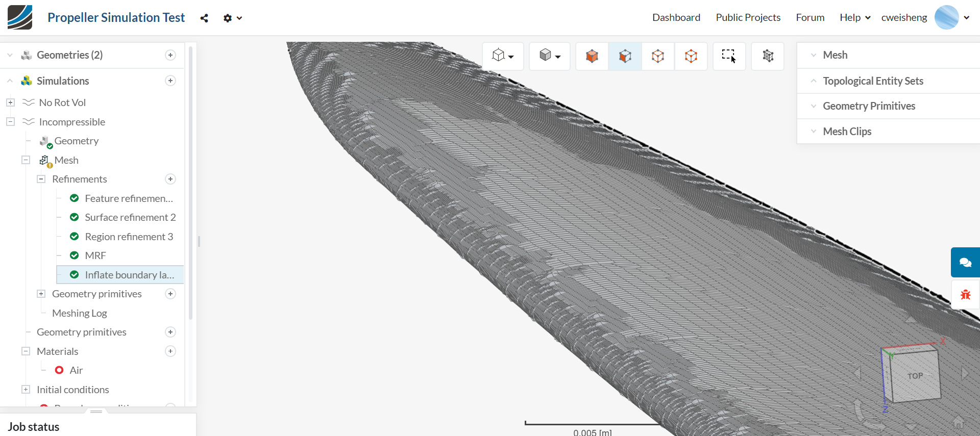Screen dimensions: 980x436
Task: Collapse the Incompressible simulation node
Action: pyautogui.click(x=10, y=122)
